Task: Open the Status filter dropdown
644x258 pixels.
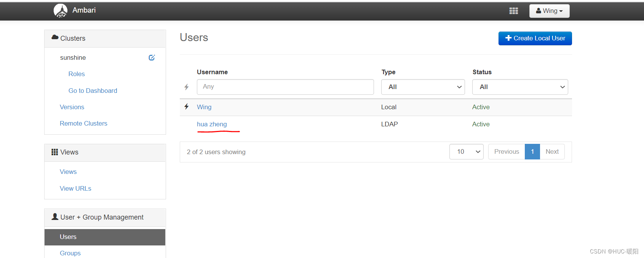Action: [520, 87]
